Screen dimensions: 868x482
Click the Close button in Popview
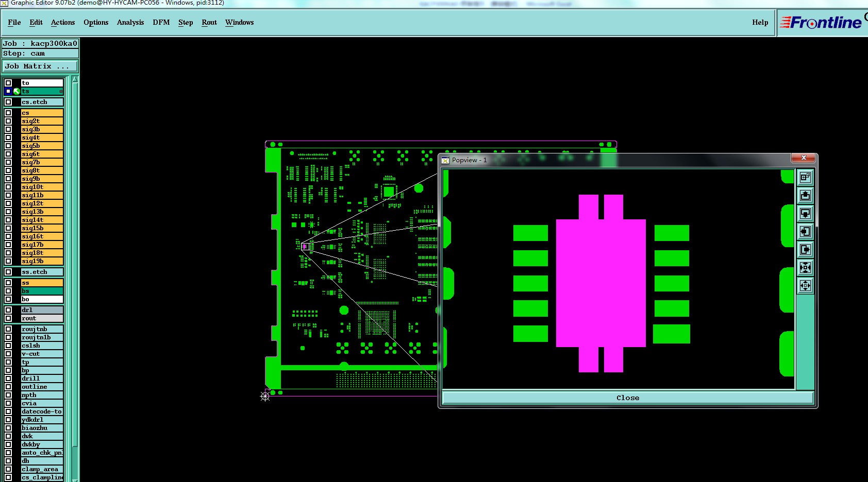coord(628,398)
